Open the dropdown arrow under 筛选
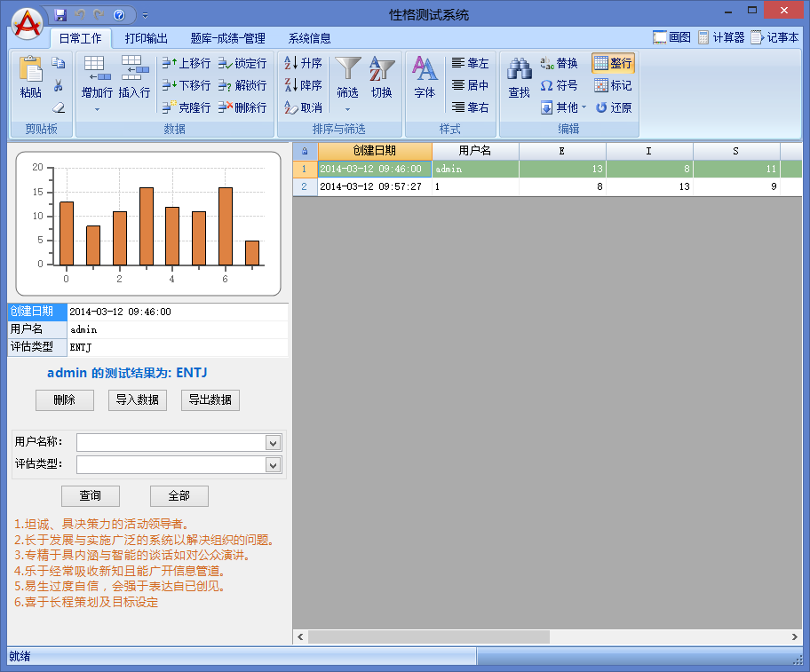The image size is (810, 672). pos(347,109)
